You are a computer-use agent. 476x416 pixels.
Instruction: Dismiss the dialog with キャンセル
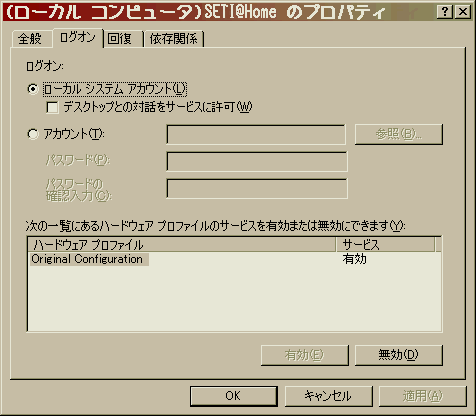click(328, 396)
